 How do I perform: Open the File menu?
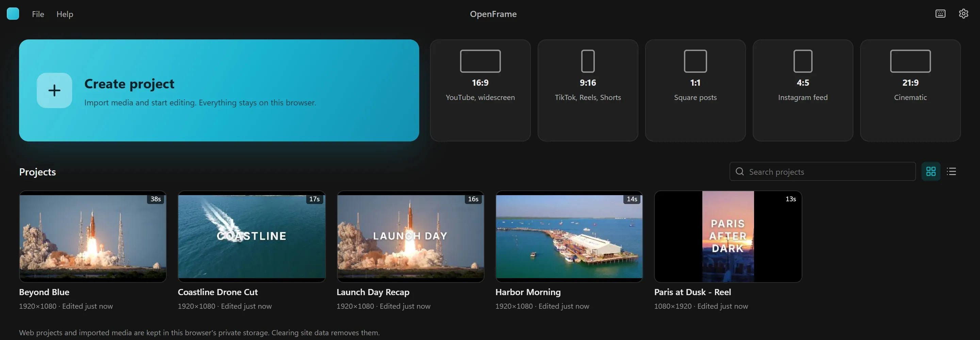pyautogui.click(x=38, y=14)
